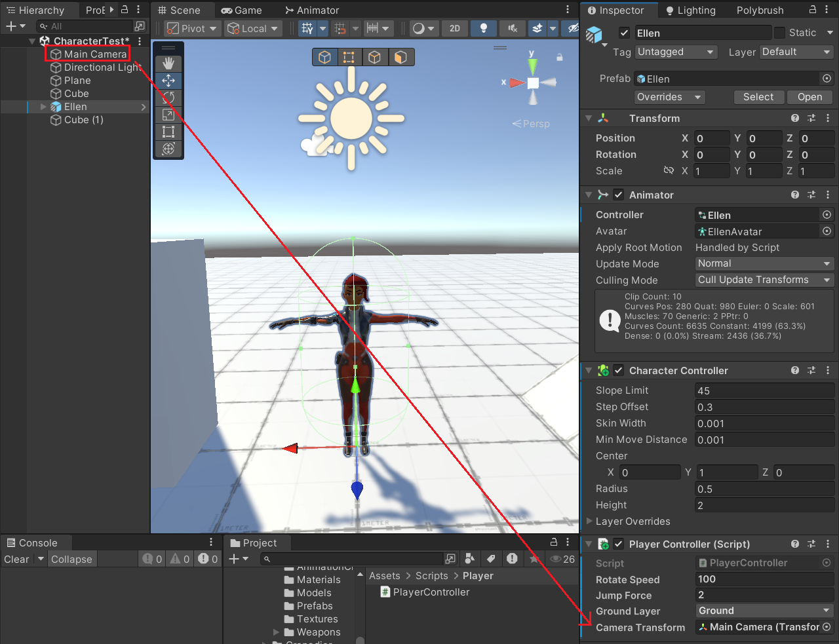Toggle scene lighting bulb icon
Image resolution: width=839 pixels, height=644 pixels.
[484, 28]
